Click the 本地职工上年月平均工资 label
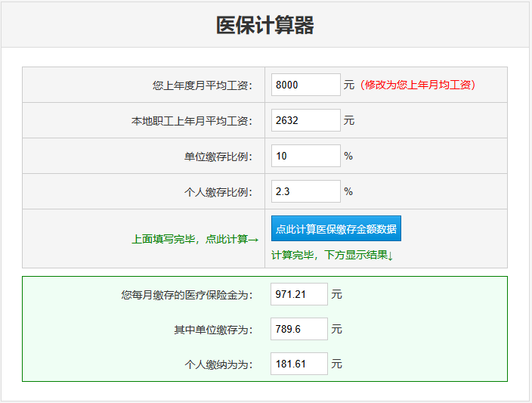Screen dimensions: 532x403 (191, 121)
